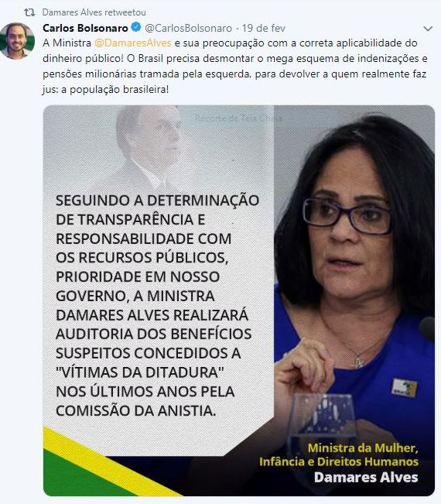Click the blue verified badge
Image resolution: width=441 pixels, height=504 pixels.
tap(136, 27)
